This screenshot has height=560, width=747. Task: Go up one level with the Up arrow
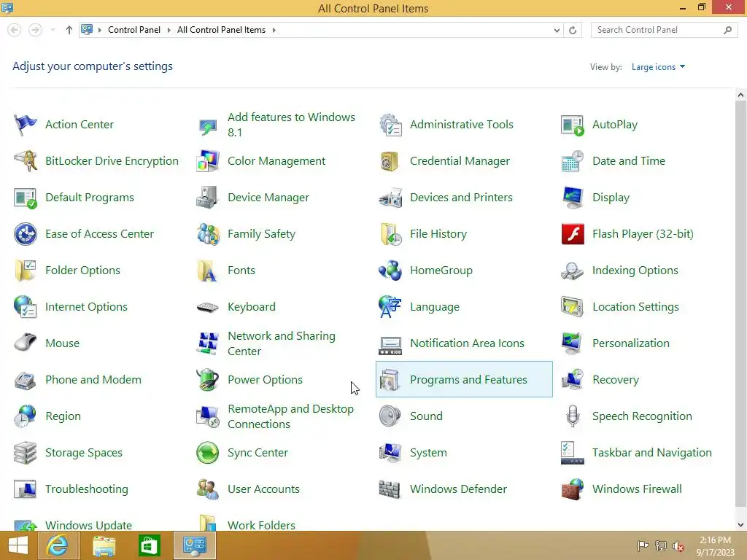point(69,30)
